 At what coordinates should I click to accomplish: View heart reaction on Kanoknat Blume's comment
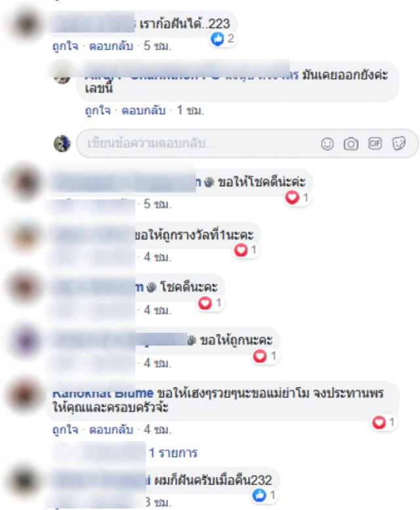[383, 422]
